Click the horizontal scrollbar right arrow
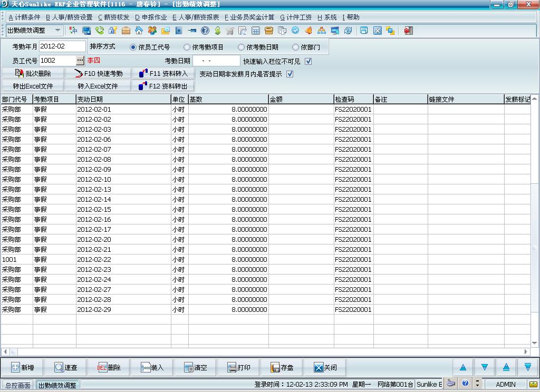This screenshot has height=392, width=540. [x=526, y=352]
